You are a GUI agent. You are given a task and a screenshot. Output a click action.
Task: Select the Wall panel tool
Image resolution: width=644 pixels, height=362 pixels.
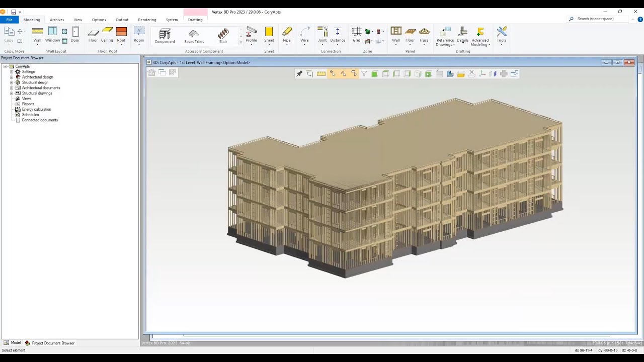click(x=396, y=34)
